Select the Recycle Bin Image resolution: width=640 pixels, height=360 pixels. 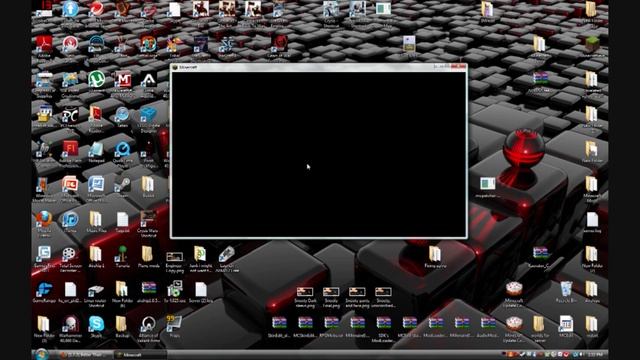pyautogui.click(x=566, y=289)
